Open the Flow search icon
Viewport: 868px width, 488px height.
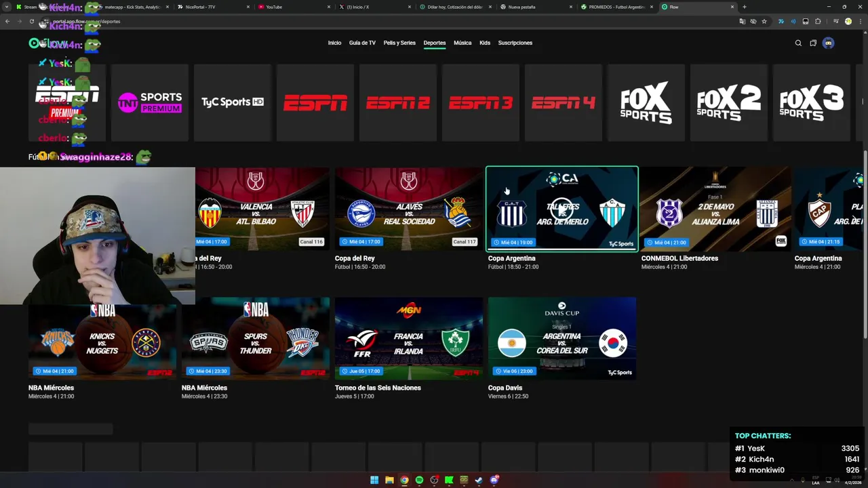coord(798,43)
